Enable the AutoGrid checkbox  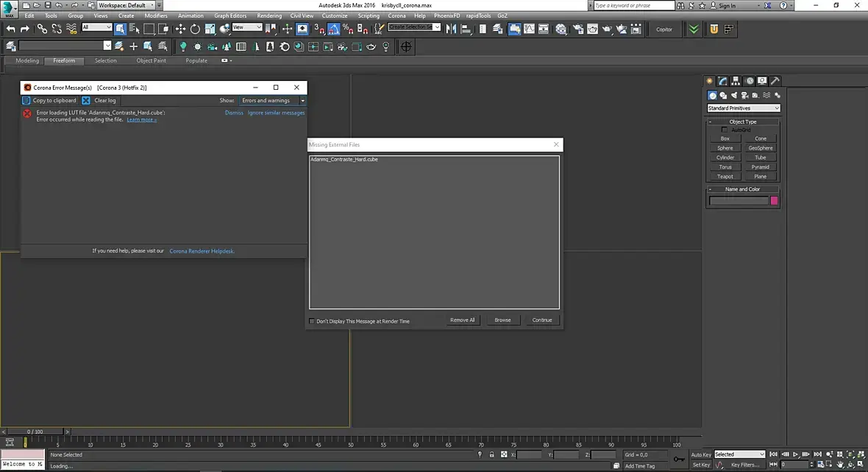(725, 130)
